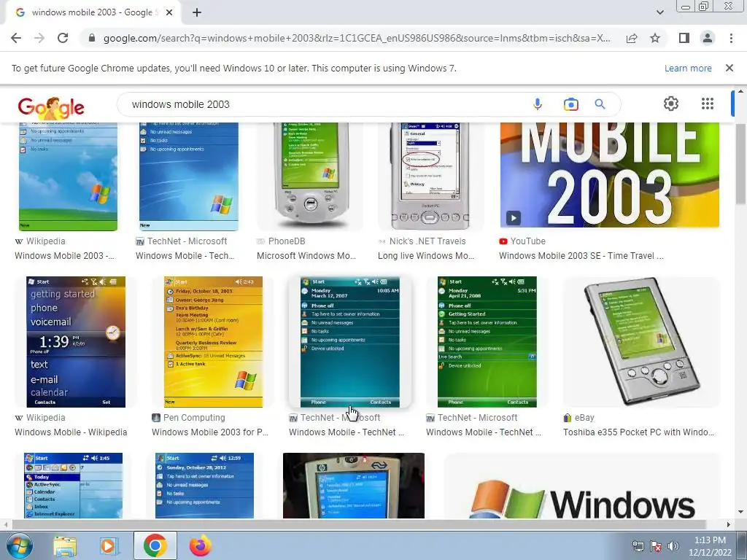Open the Google apps grid

(x=708, y=104)
